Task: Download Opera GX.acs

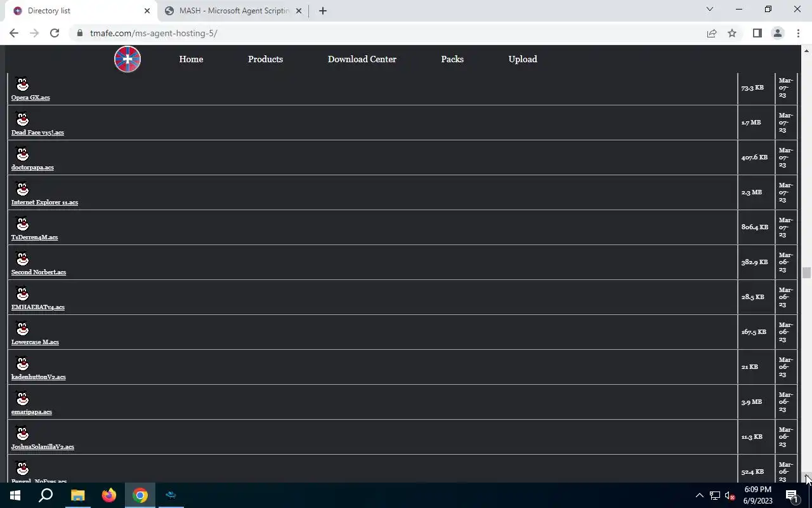Action: [30, 98]
